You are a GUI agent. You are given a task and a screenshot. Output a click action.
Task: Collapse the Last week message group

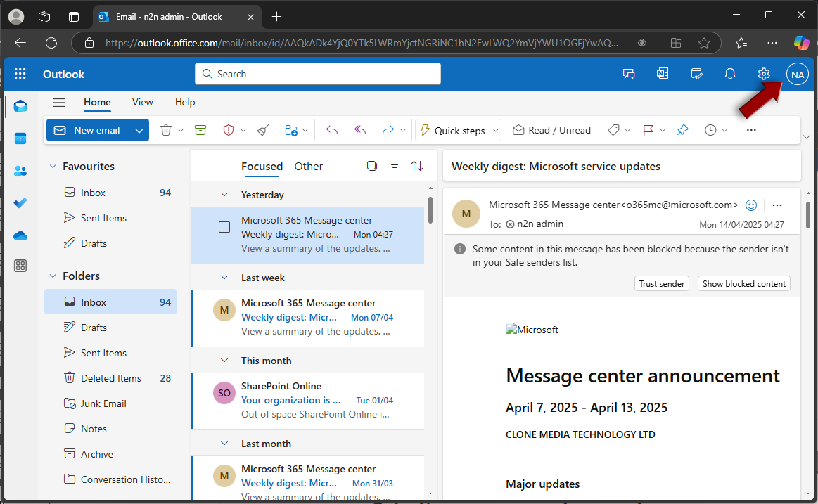(224, 278)
